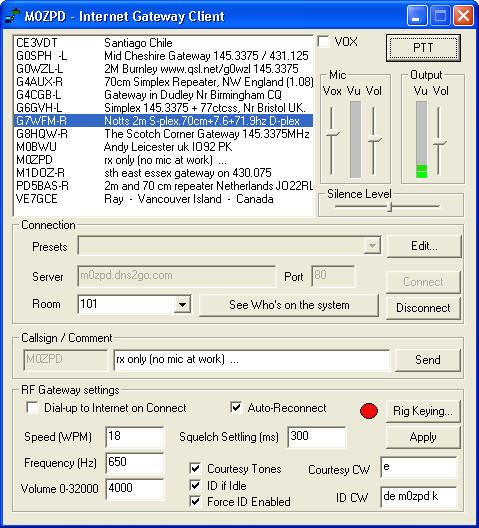479x528 pixels.
Task: Click the Output Vu level meter
Action: 421,139
